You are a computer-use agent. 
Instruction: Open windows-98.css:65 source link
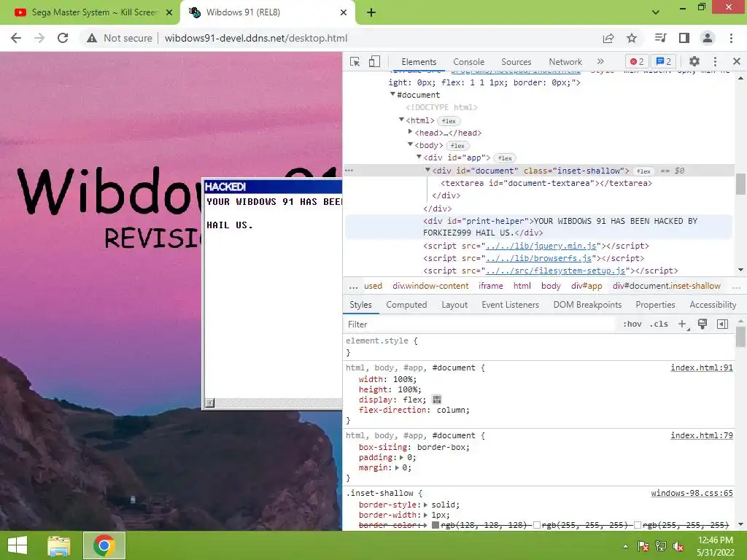tap(692, 493)
